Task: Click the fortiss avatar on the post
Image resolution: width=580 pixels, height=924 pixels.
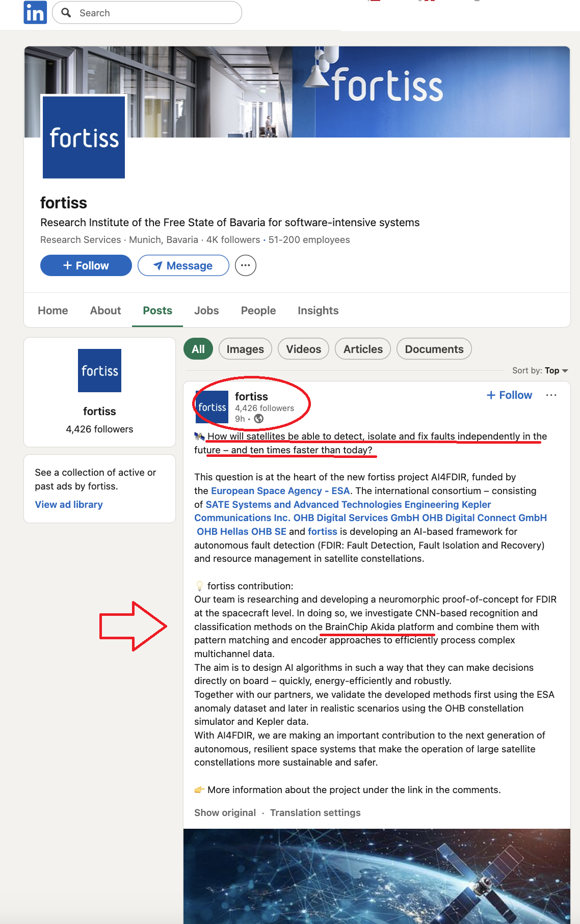Action: click(212, 407)
